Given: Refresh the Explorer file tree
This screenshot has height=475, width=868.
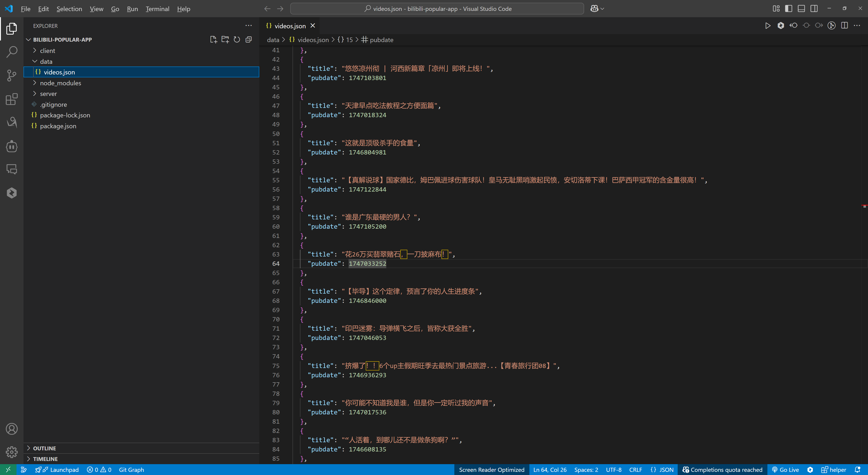Looking at the screenshot, I should (x=237, y=39).
